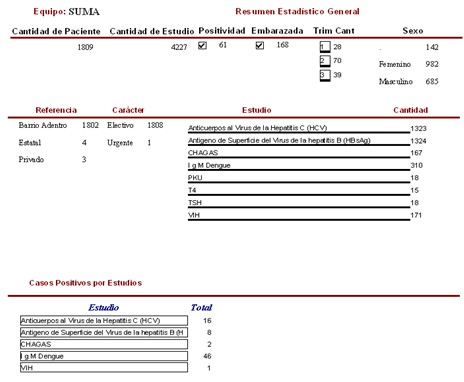Click the Masculino label

click(x=396, y=82)
